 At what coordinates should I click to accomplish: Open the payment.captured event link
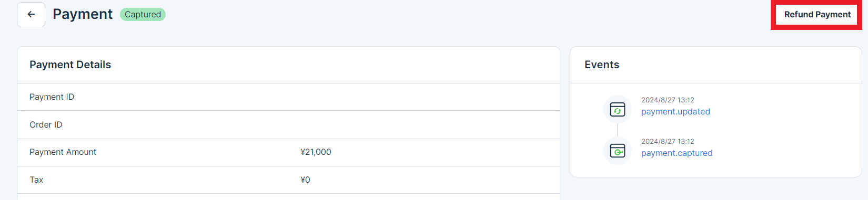677,153
